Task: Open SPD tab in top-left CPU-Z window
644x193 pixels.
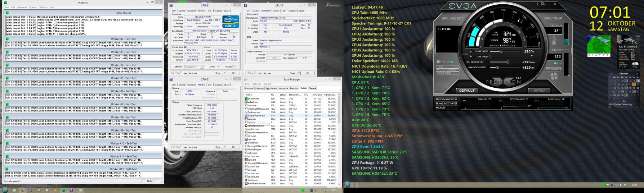Action: (210, 11)
